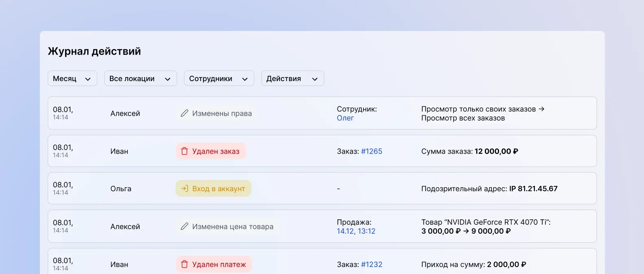
Task: Click the price change 3 000,00 ₽ → 9 000,00 ₽
Action: point(466,231)
